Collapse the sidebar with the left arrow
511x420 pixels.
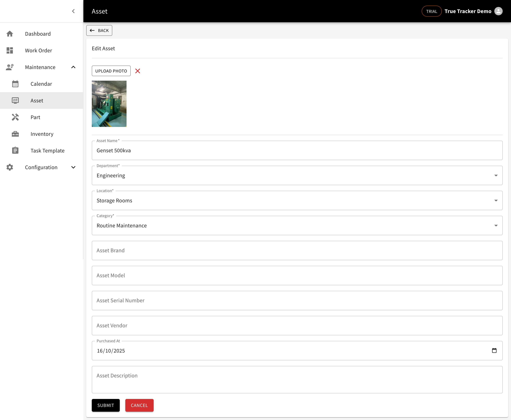[73, 11]
